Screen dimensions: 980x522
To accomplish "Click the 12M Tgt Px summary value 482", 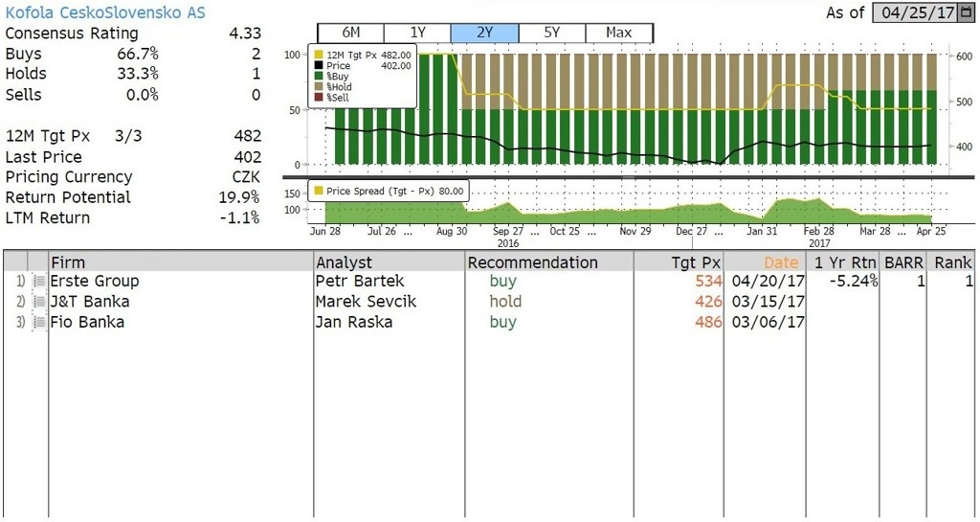I will point(248,136).
